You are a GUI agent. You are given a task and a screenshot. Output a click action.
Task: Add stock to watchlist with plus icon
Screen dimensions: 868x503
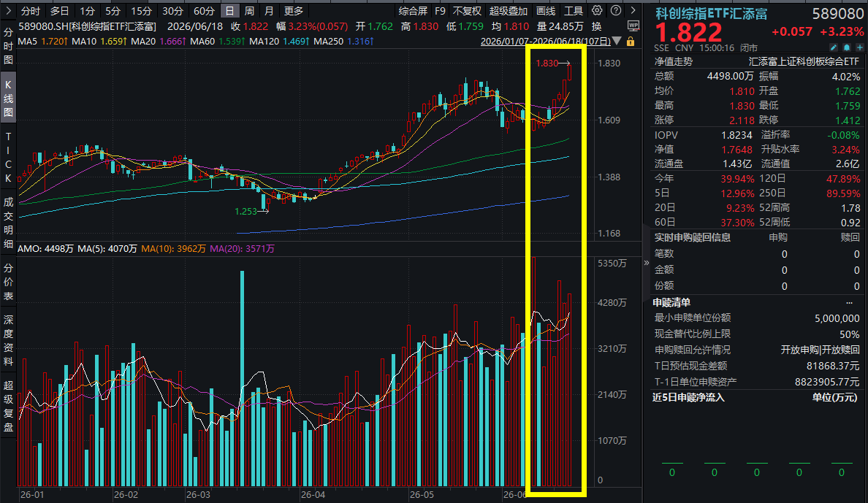tap(859, 48)
